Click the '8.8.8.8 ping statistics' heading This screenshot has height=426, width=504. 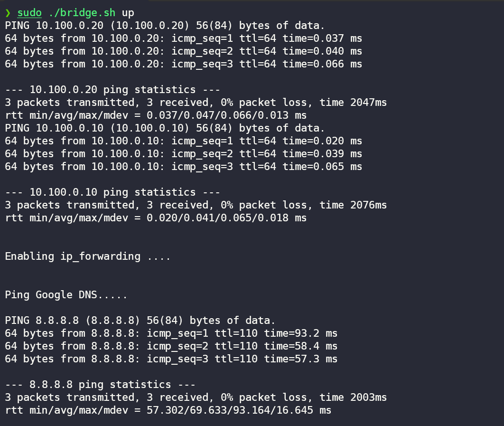pos(100,385)
